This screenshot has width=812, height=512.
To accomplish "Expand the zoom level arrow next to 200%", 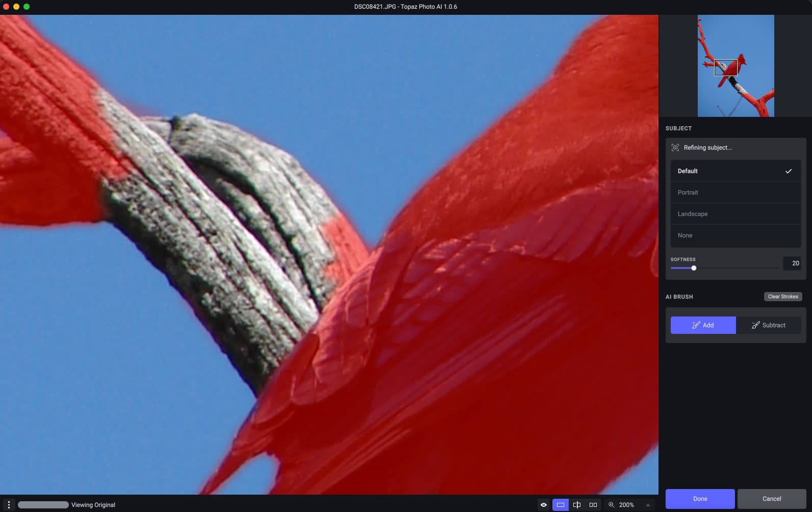I will coord(648,505).
